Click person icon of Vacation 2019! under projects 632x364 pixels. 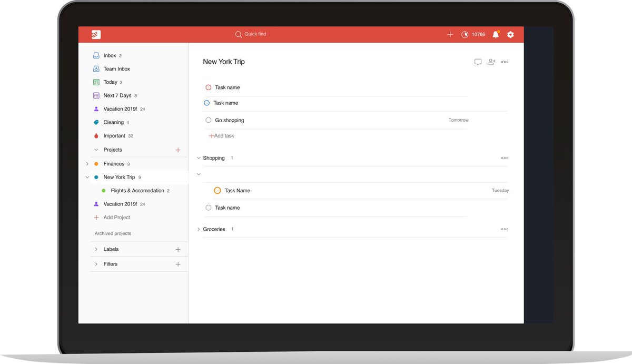pos(96,204)
